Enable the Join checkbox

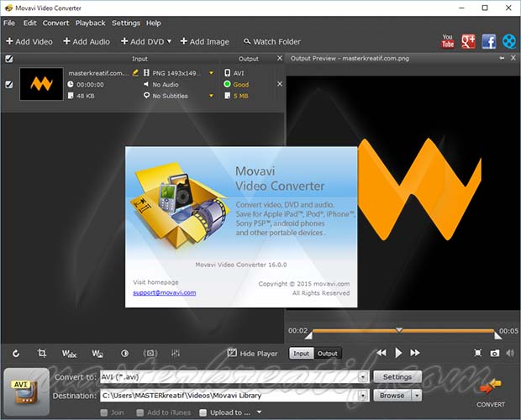(x=104, y=412)
